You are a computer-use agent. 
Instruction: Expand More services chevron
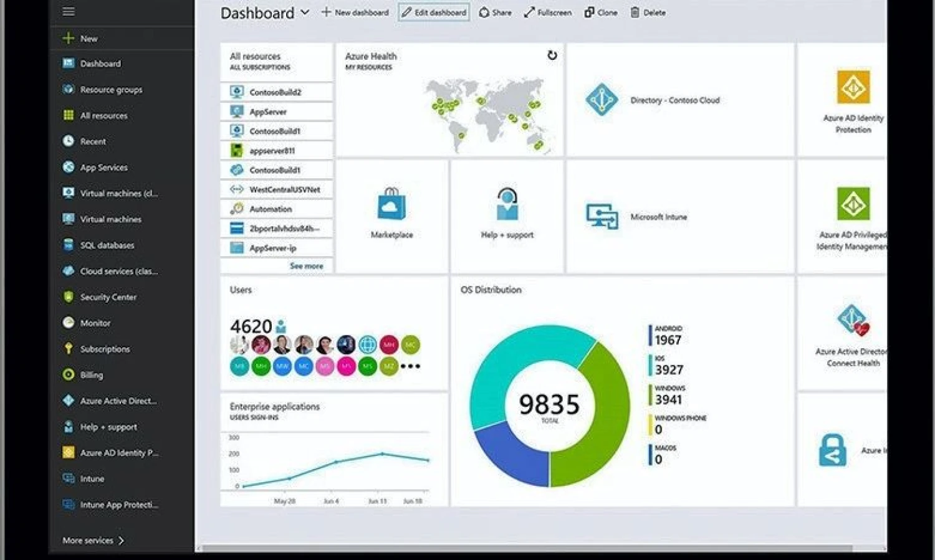pyautogui.click(x=121, y=541)
